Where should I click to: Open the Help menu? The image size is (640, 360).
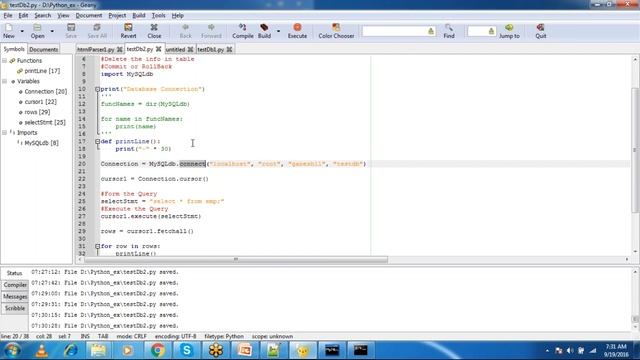pyautogui.click(x=178, y=16)
